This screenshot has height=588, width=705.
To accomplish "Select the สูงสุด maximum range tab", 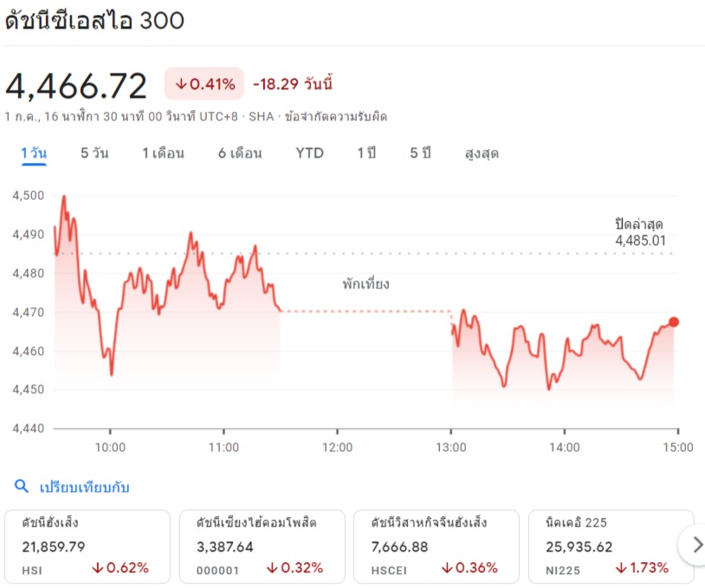I will 482,153.
